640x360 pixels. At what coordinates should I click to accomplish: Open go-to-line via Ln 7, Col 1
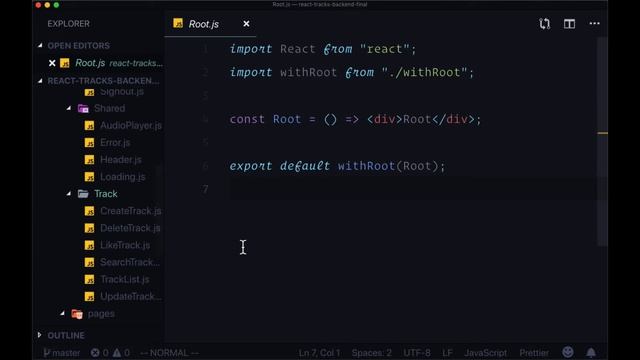(x=319, y=353)
